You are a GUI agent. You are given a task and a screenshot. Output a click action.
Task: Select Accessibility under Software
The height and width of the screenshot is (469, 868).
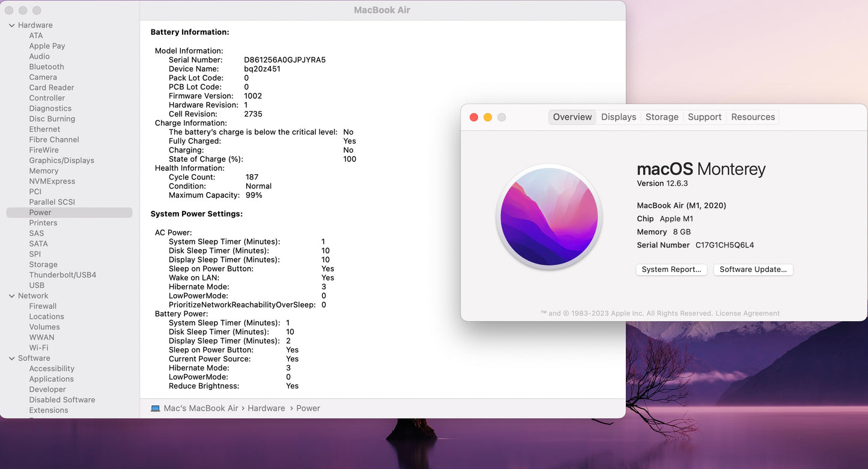[52, 369]
